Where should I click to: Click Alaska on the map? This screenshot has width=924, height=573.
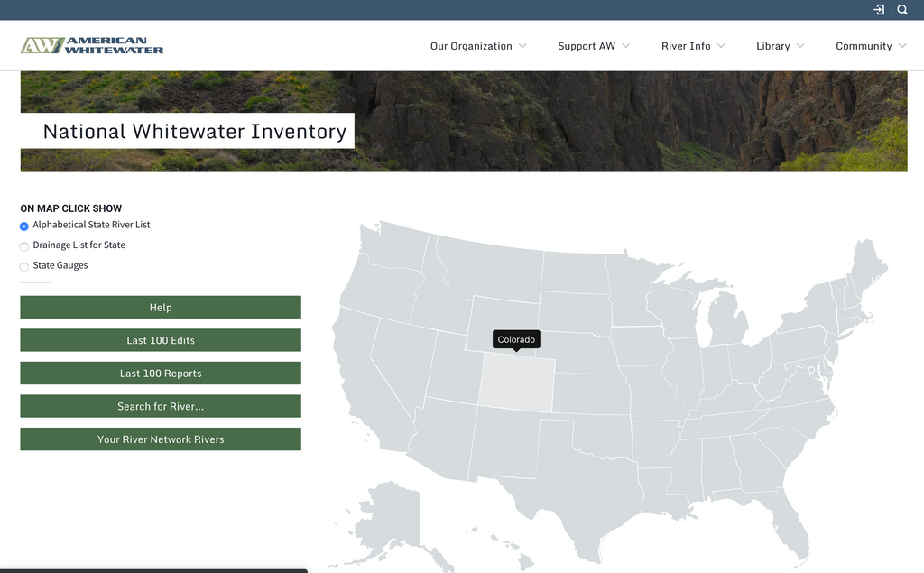coord(392,519)
